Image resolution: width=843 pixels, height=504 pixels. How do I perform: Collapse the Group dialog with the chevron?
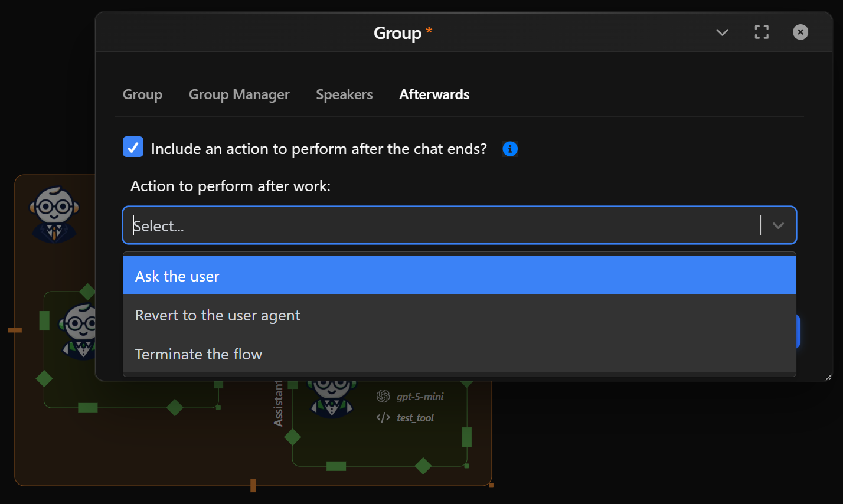tap(722, 33)
